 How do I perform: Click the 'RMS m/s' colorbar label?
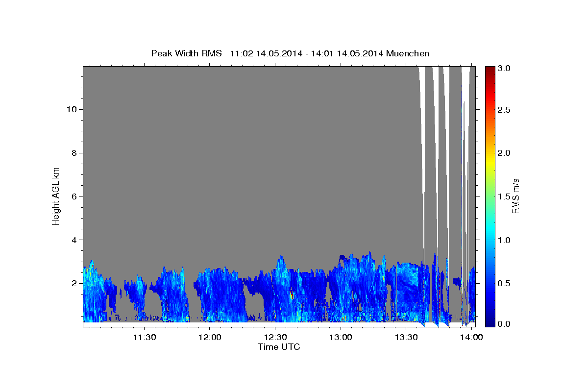coord(515,196)
